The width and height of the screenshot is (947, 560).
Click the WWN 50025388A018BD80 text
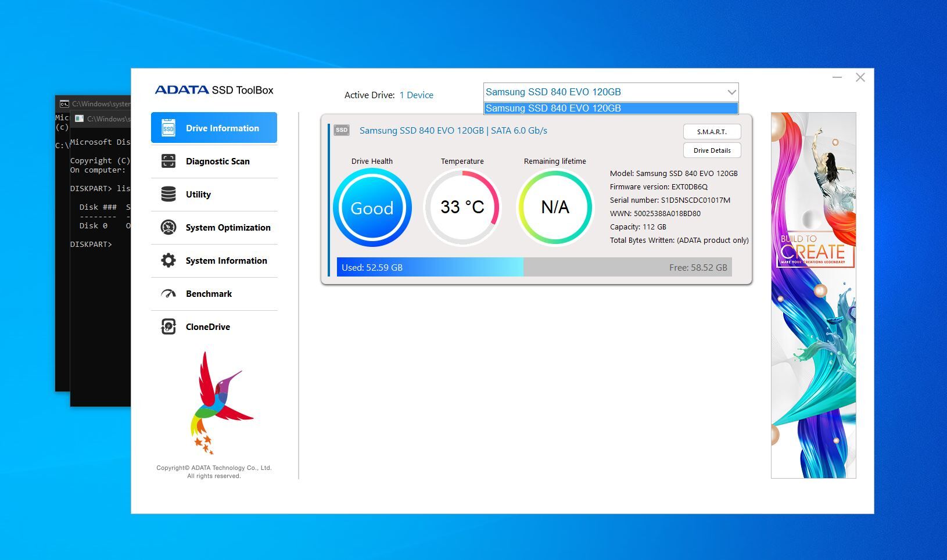pos(655,214)
